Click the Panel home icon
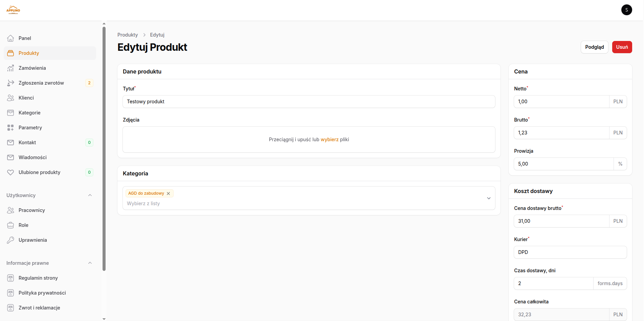Image resolution: width=644 pixels, height=321 pixels. point(10,38)
